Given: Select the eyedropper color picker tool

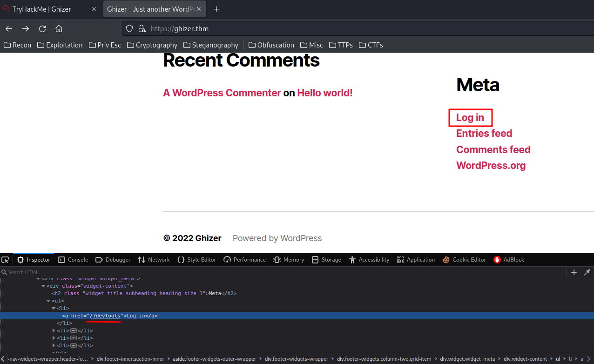Looking at the screenshot, I should [x=587, y=272].
